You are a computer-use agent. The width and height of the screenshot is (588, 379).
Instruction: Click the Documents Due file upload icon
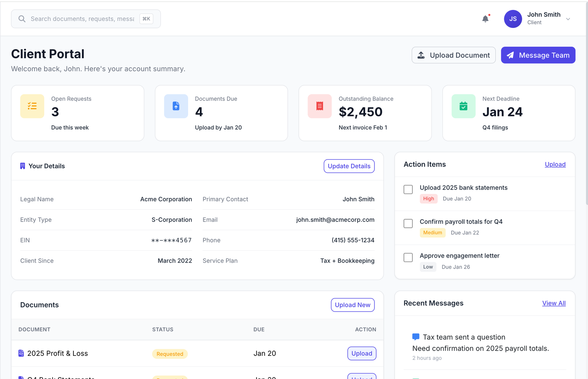176,106
